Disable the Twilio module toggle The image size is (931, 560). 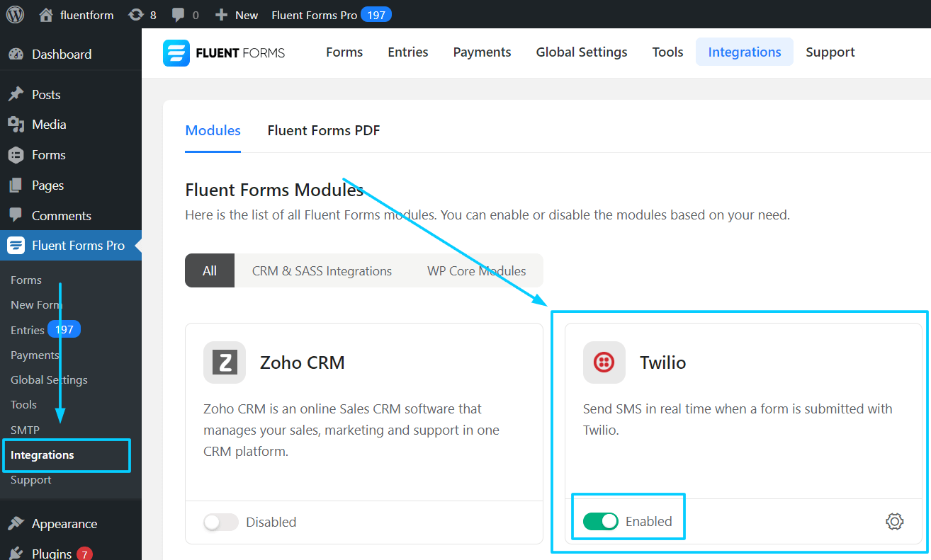600,521
